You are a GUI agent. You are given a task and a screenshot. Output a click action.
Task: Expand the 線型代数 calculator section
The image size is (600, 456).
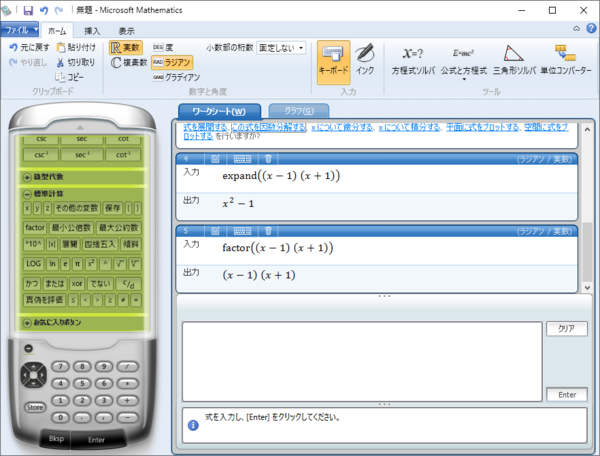tap(27, 177)
